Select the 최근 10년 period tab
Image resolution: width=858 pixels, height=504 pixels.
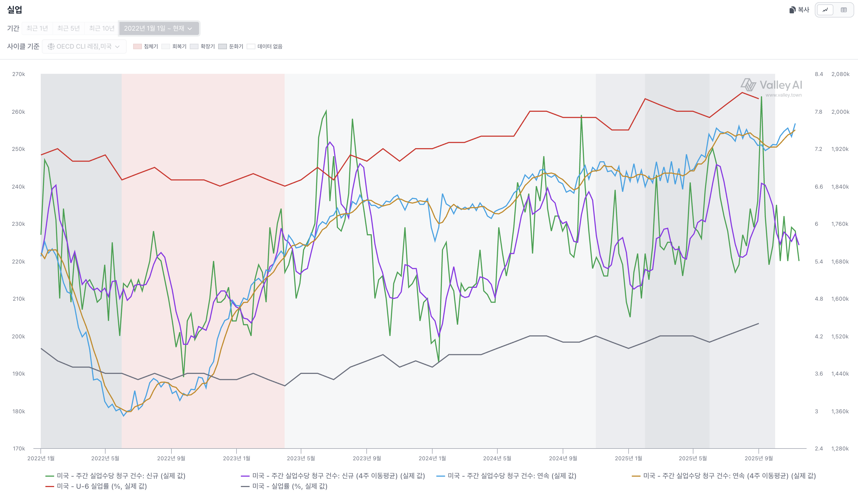click(x=101, y=28)
